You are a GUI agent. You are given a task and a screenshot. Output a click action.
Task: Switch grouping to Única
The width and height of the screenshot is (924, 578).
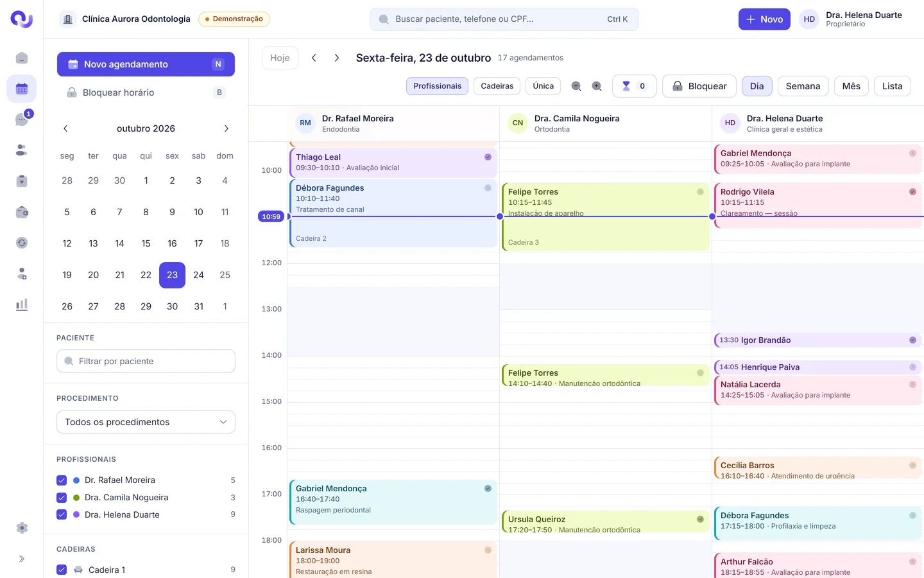(543, 86)
